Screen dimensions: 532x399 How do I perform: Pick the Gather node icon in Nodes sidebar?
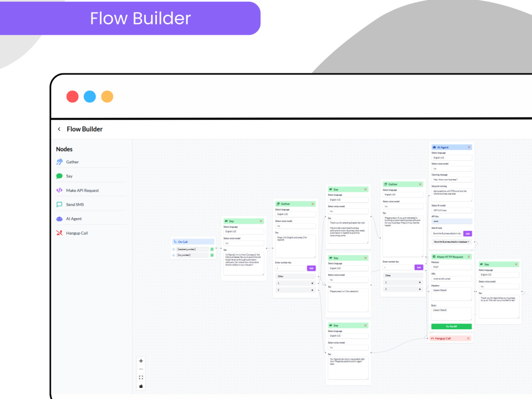click(x=60, y=162)
